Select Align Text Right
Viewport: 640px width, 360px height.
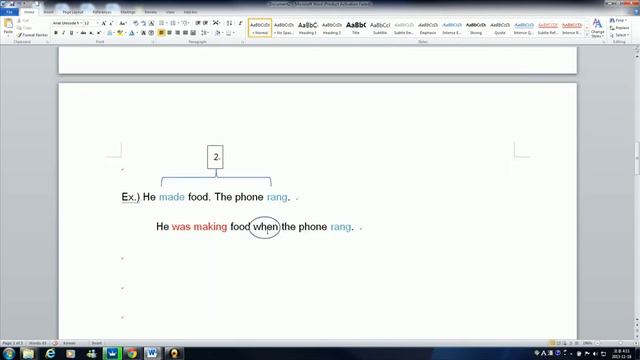[177, 33]
